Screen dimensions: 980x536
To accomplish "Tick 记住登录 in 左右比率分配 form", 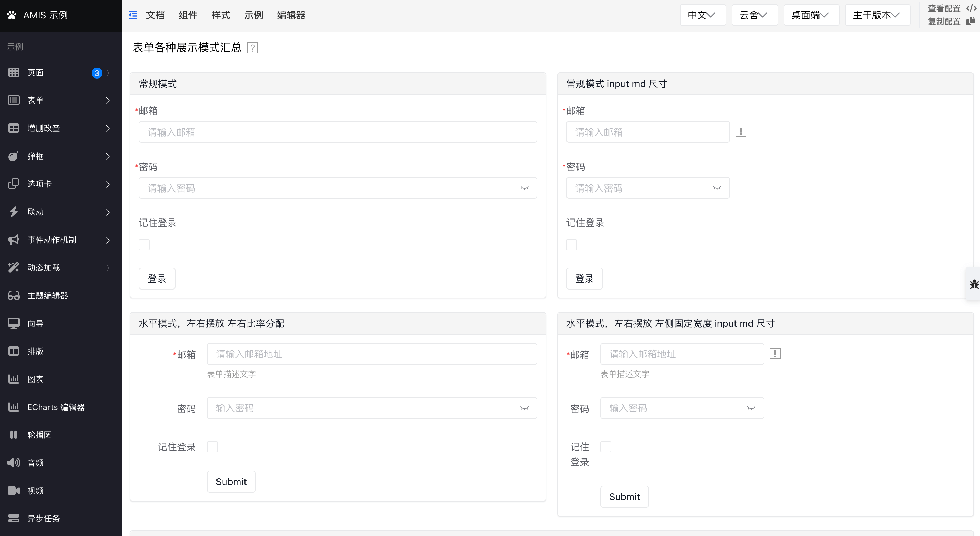I will pyautogui.click(x=212, y=447).
